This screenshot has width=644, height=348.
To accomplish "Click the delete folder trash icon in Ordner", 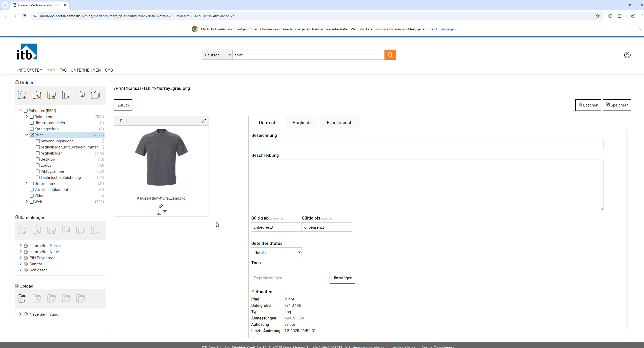I will [52, 95].
